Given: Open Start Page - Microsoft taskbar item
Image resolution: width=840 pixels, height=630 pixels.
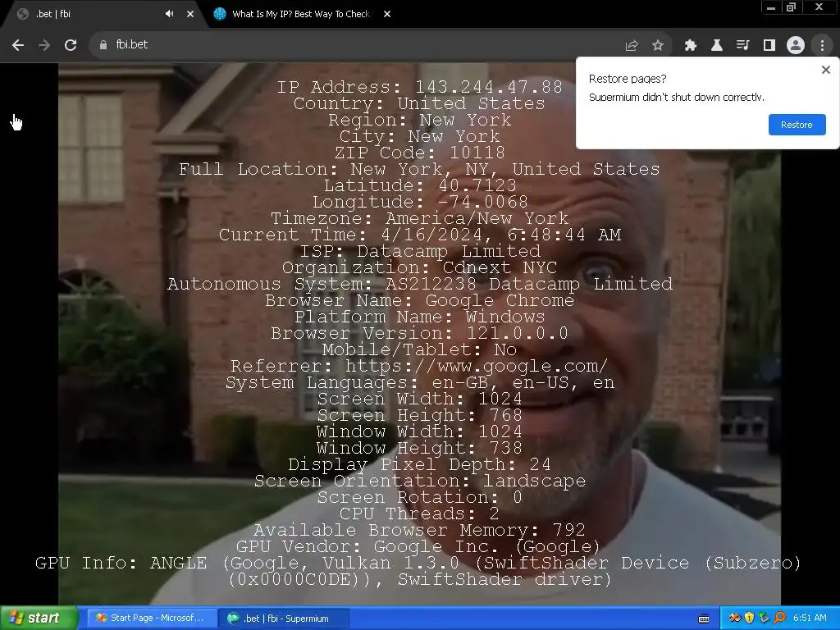Looking at the screenshot, I should click(x=150, y=619).
